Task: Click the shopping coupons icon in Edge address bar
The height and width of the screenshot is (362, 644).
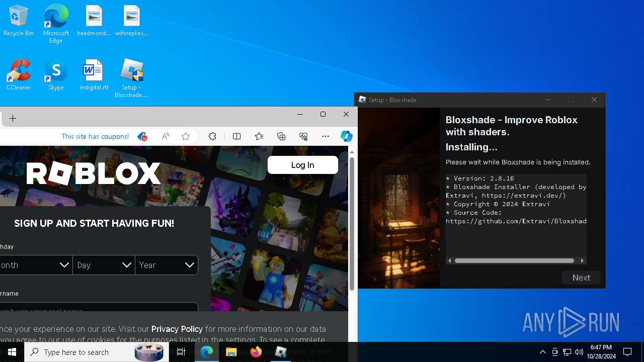Action: coord(142,136)
